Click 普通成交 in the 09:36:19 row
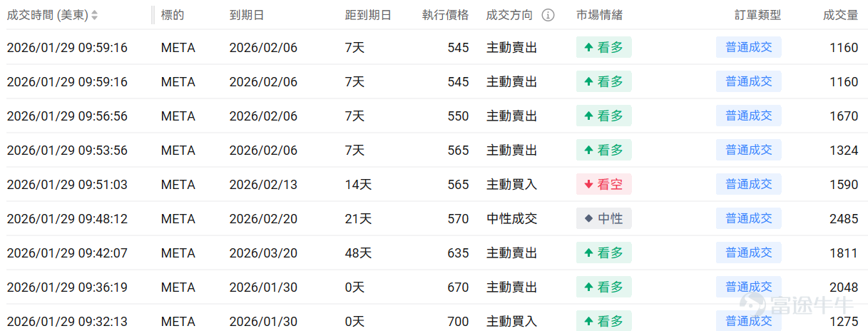The height and width of the screenshot is (331, 868). pos(749,287)
